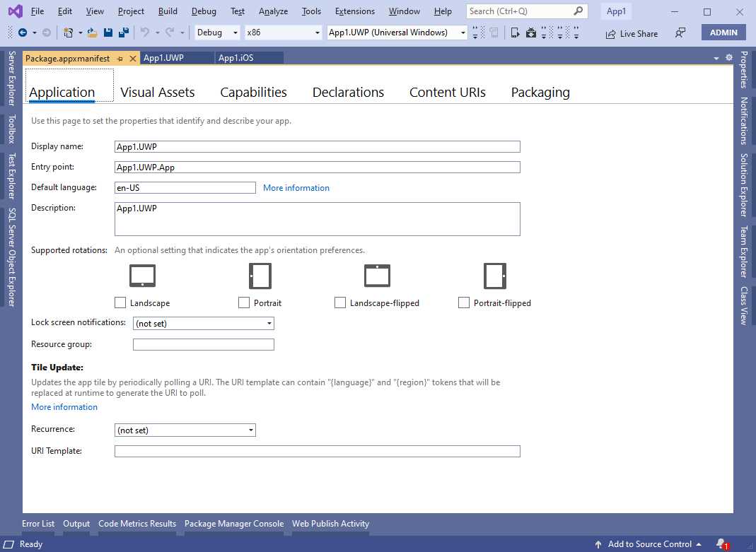756x552 pixels.
Task: Open the Lock screen notifications dropdown
Action: (269, 323)
